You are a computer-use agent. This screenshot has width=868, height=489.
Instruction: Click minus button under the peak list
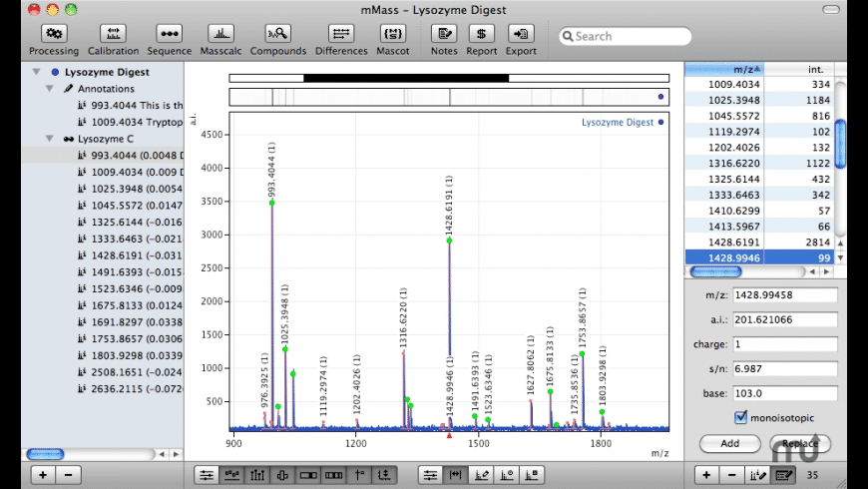point(732,475)
